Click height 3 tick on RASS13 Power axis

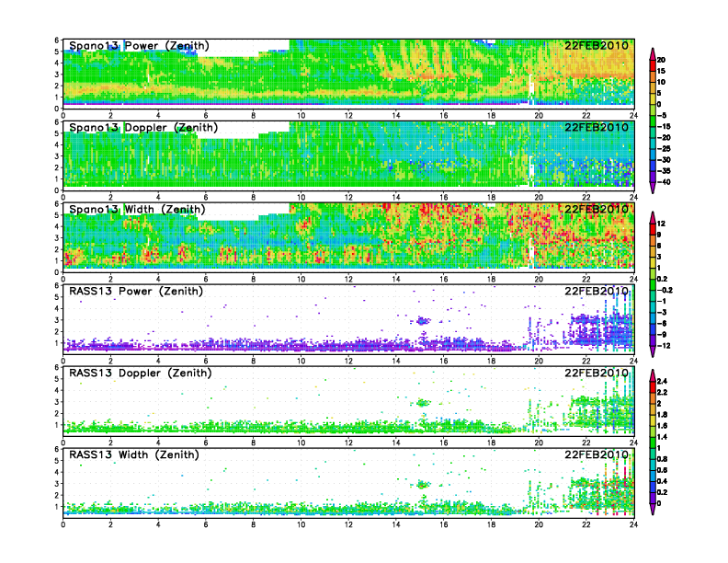coord(57,320)
